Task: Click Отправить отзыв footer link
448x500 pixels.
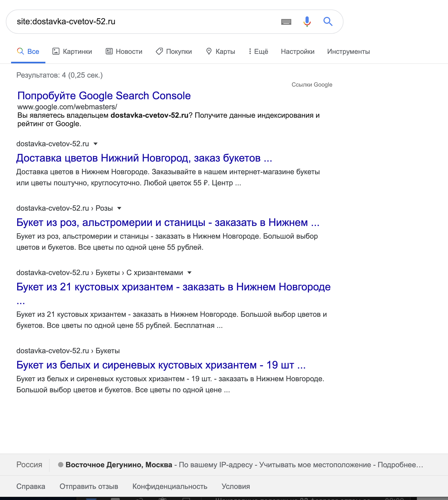Action: [89, 486]
